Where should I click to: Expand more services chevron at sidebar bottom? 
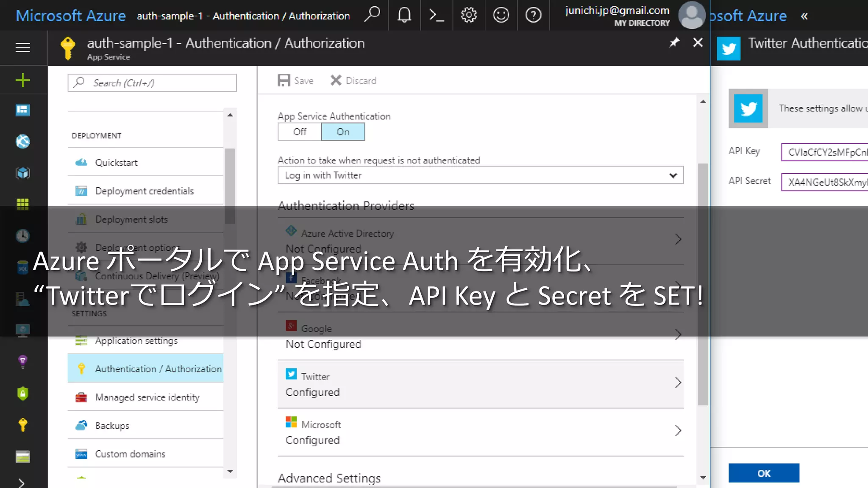pyautogui.click(x=21, y=482)
